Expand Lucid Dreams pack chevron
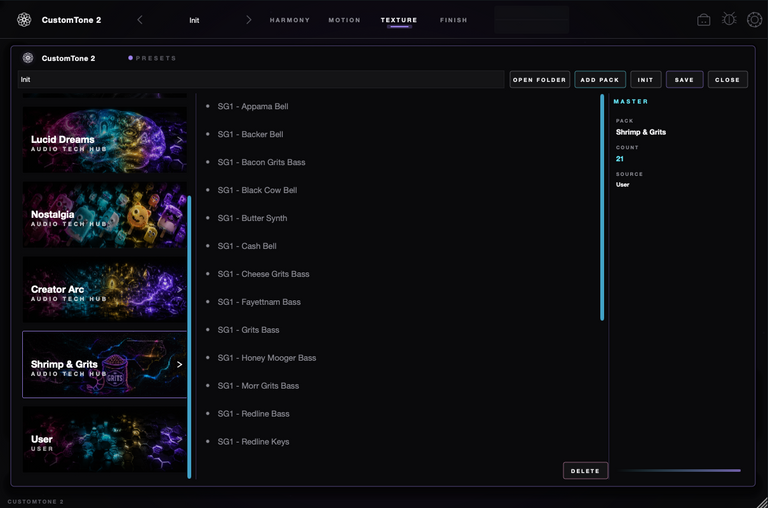The image size is (768, 508). click(179, 140)
